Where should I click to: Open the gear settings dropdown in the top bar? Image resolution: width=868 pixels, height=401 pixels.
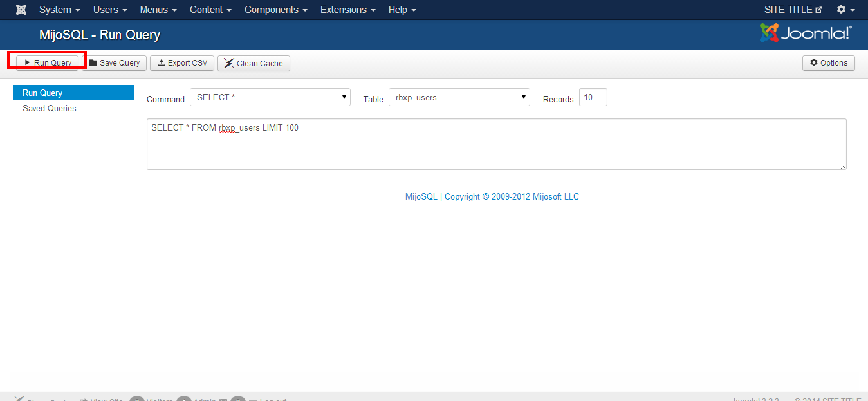tap(845, 10)
